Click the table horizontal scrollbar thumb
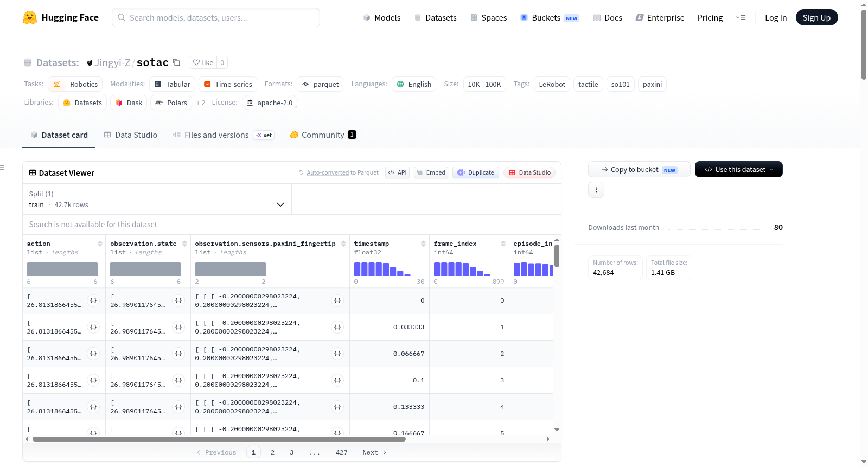The width and height of the screenshot is (868, 467). 219,439
